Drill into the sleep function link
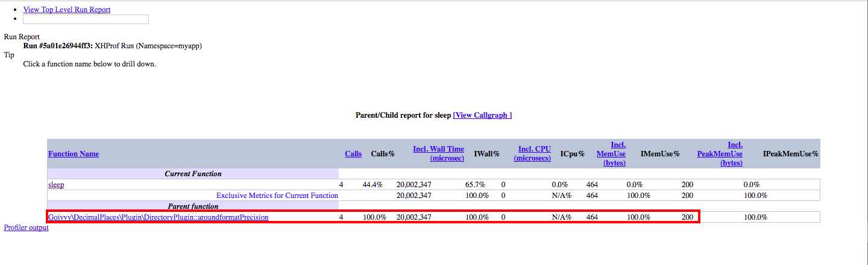868x265 pixels. pos(56,185)
